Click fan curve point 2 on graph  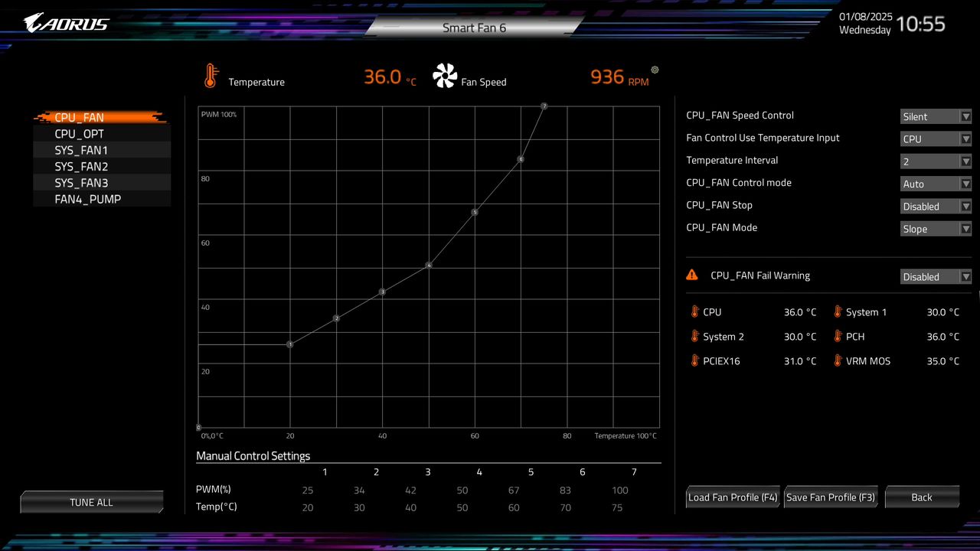point(336,318)
